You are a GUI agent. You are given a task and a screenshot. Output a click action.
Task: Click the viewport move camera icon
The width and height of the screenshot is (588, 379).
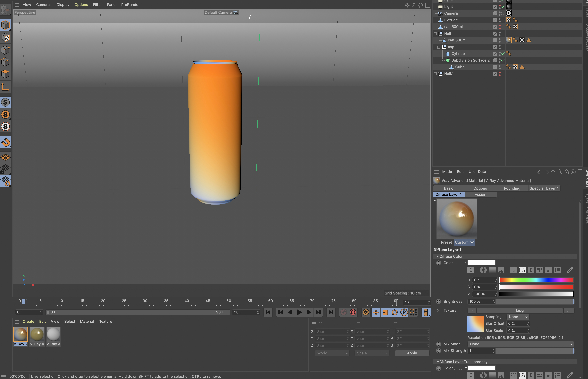pos(407,5)
